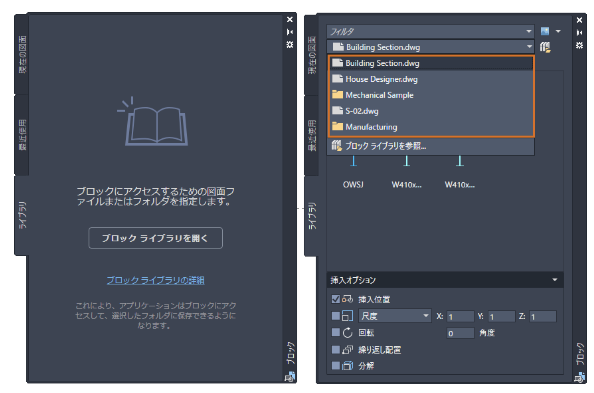Image resolution: width=594 pixels, height=393 pixels.
Task: Click browse block library icon beside combo box
Action: tap(545, 47)
